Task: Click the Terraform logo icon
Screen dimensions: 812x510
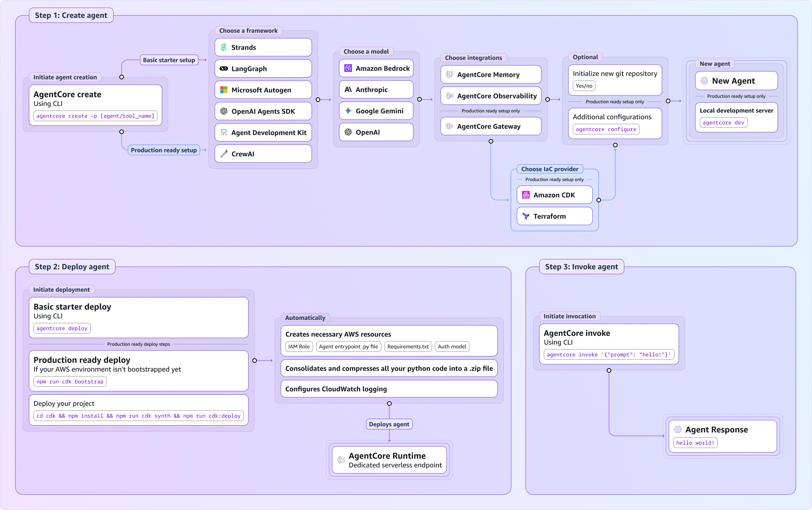Action: pyautogui.click(x=526, y=216)
